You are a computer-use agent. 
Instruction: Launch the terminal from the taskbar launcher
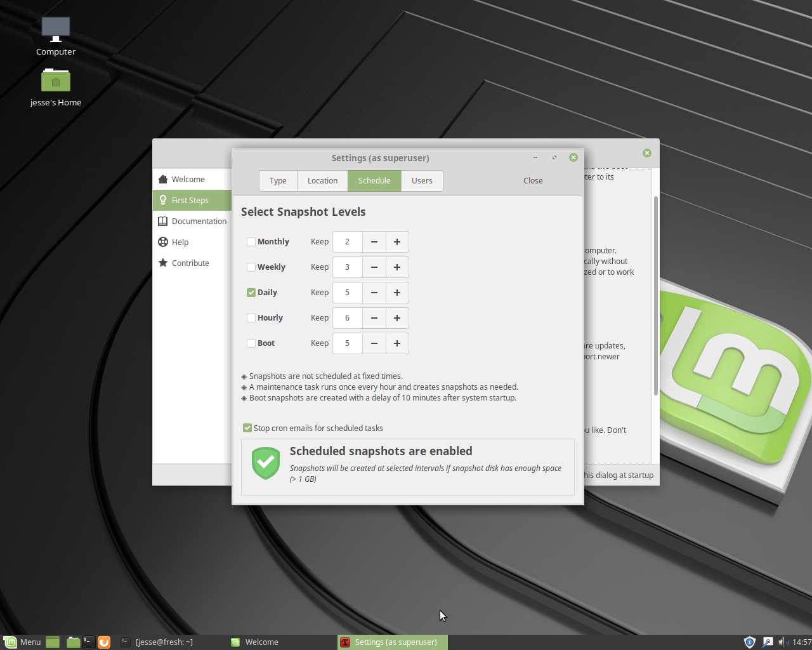[88, 642]
